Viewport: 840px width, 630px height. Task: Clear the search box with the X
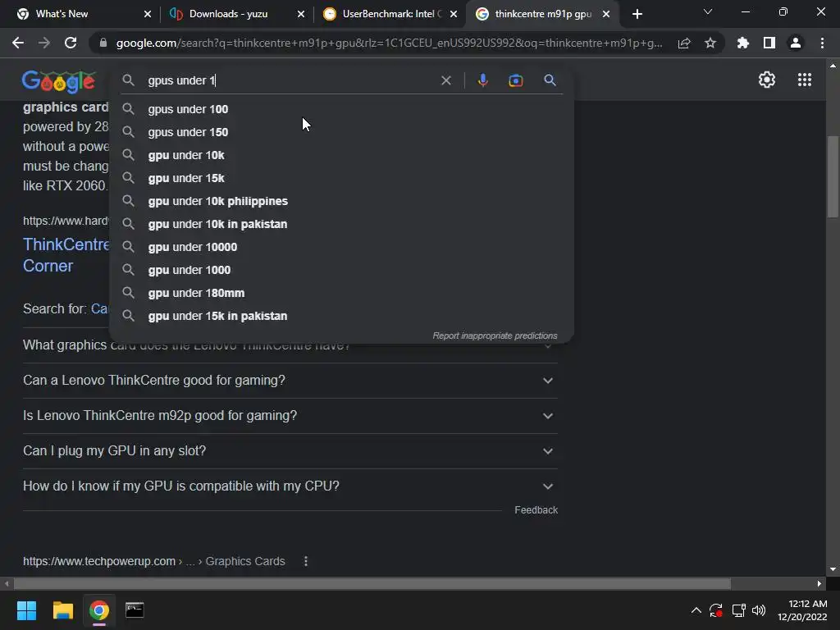pos(445,80)
